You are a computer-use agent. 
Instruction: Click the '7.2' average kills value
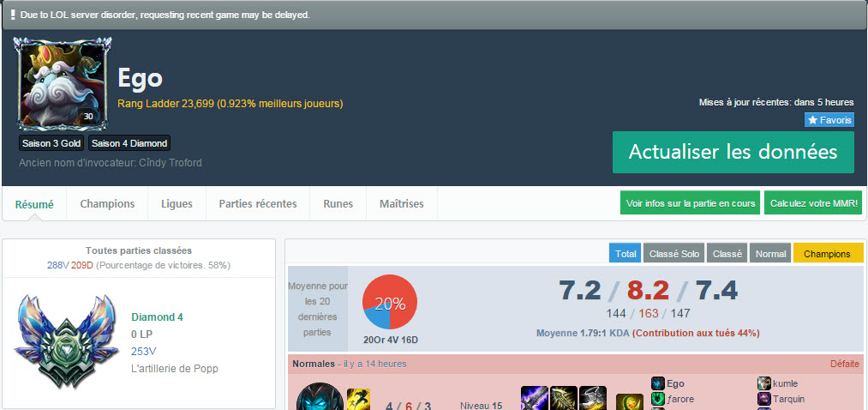pos(579,290)
